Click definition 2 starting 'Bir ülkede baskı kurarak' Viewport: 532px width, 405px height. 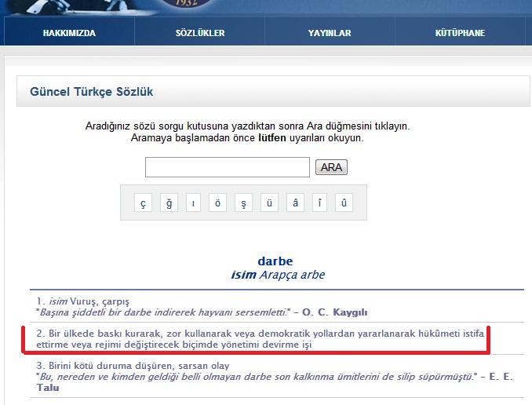tap(260, 339)
